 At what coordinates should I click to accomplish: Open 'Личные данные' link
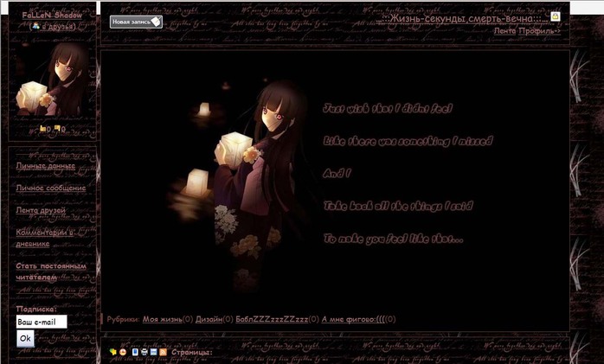[46, 166]
